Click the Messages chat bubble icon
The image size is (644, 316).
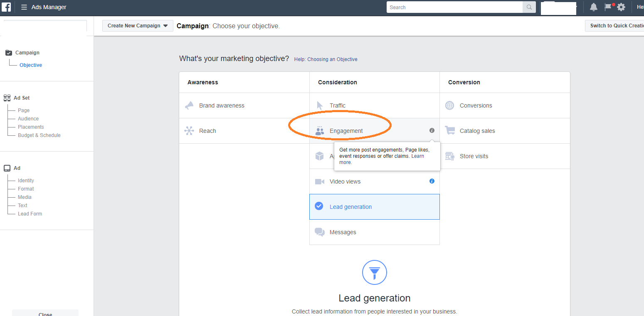tap(319, 232)
